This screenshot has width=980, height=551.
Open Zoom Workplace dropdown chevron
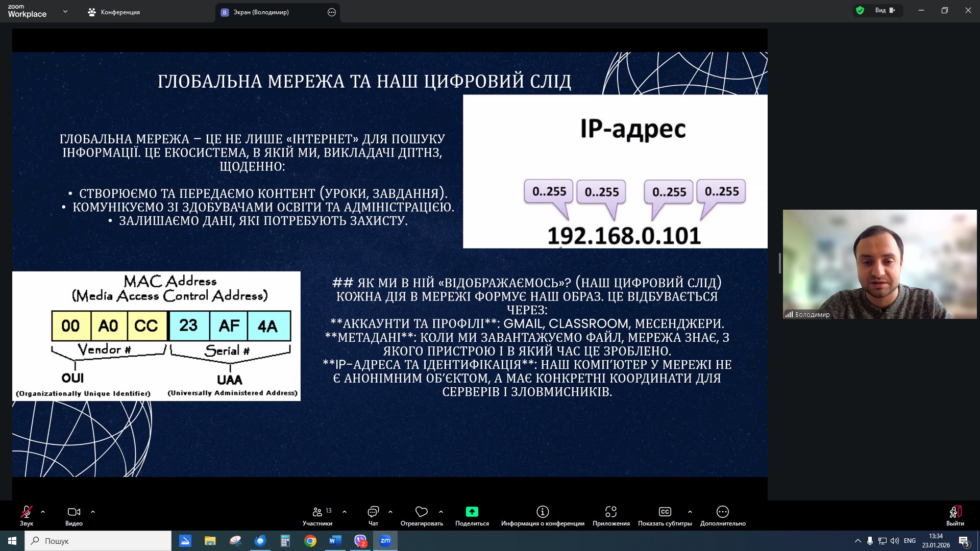[65, 11]
